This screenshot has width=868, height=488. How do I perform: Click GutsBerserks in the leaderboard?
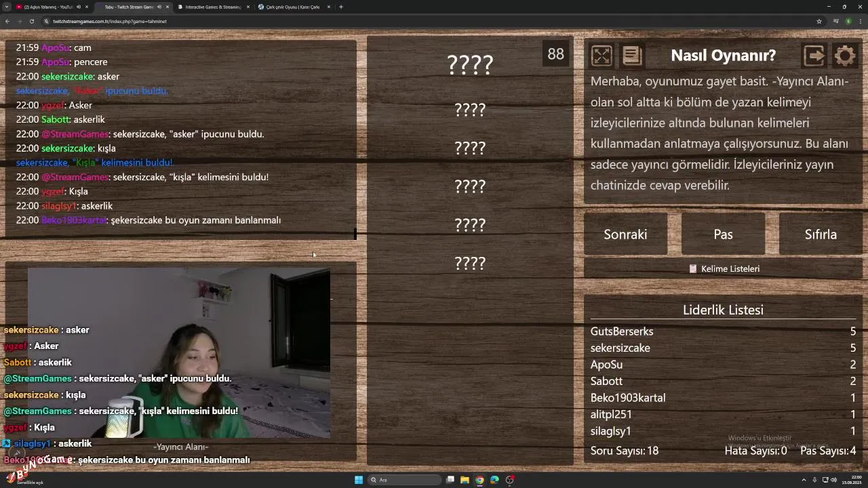coord(622,331)
